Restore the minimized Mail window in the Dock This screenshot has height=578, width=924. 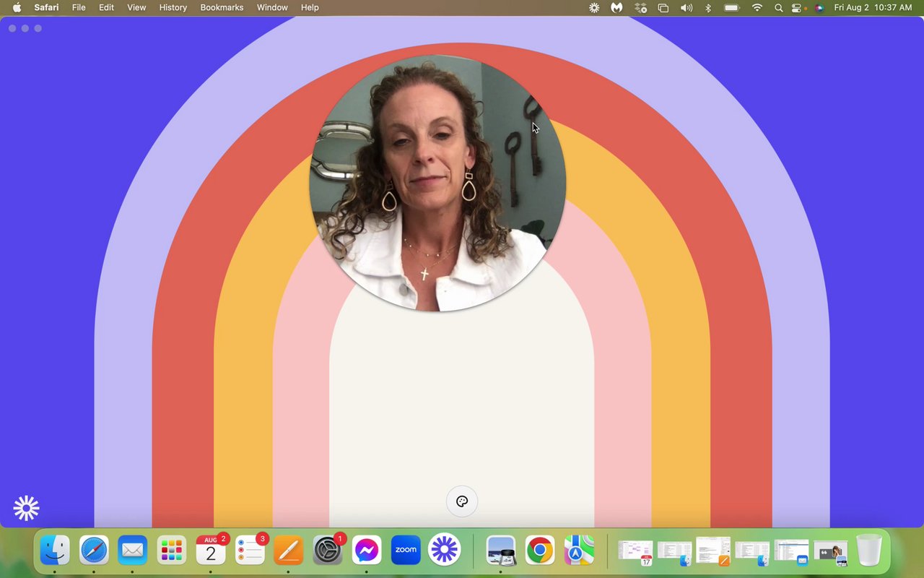click(x=791, y=552)
